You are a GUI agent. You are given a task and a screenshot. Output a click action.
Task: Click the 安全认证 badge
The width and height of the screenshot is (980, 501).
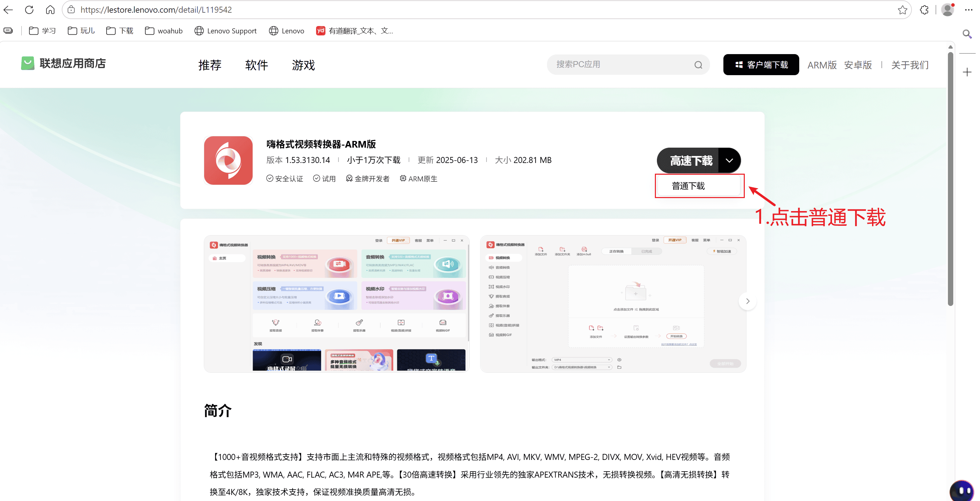[x=285, y=179]
